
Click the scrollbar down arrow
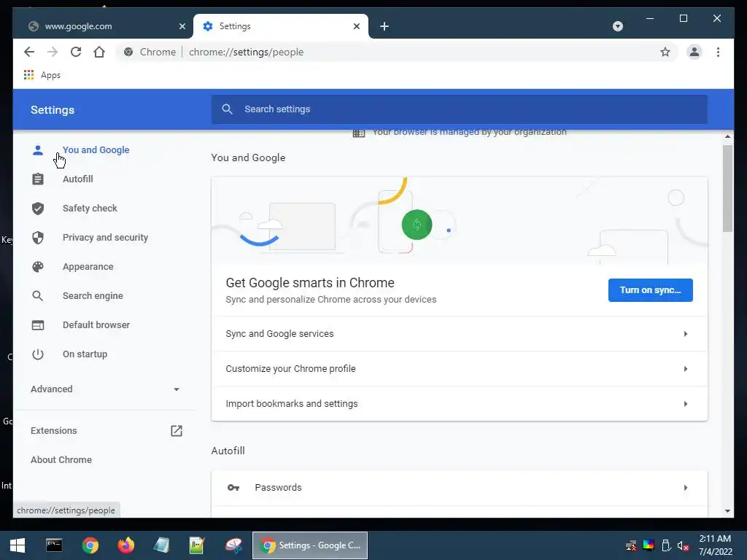coord(727,511)
